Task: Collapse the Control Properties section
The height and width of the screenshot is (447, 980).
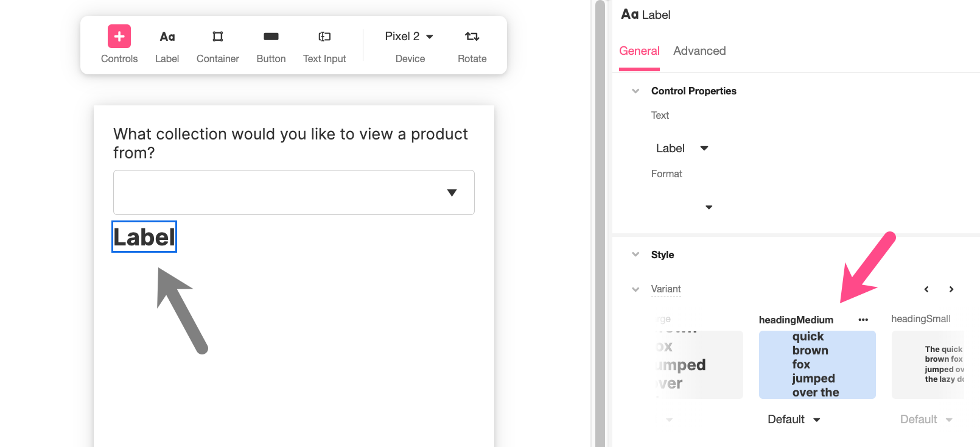Action: [635, 91]
